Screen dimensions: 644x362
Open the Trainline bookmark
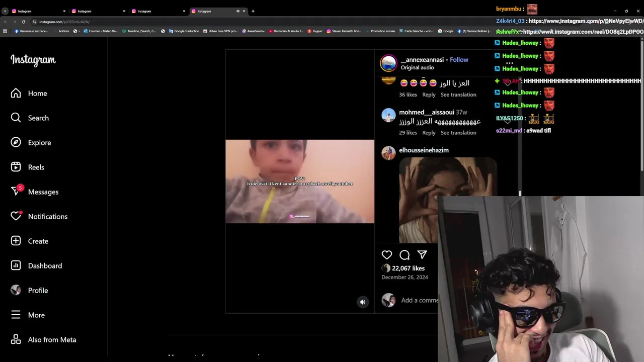[139, 31]
